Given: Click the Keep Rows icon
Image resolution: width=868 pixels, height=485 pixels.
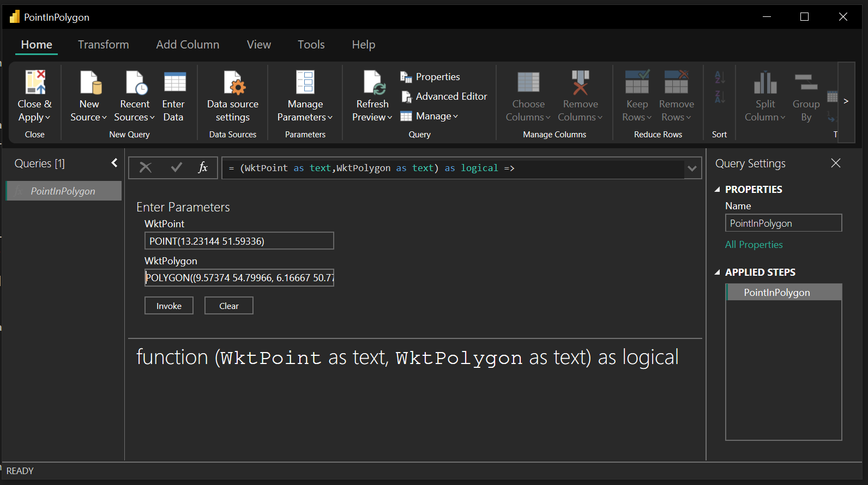Looking at the screenshot, I should coord(637,82).
